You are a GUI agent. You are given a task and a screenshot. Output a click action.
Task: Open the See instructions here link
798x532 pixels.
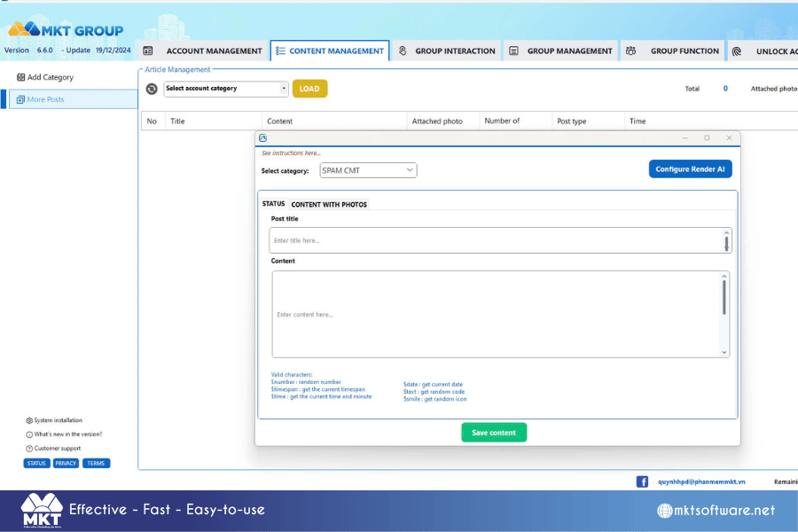click(291, 153)
